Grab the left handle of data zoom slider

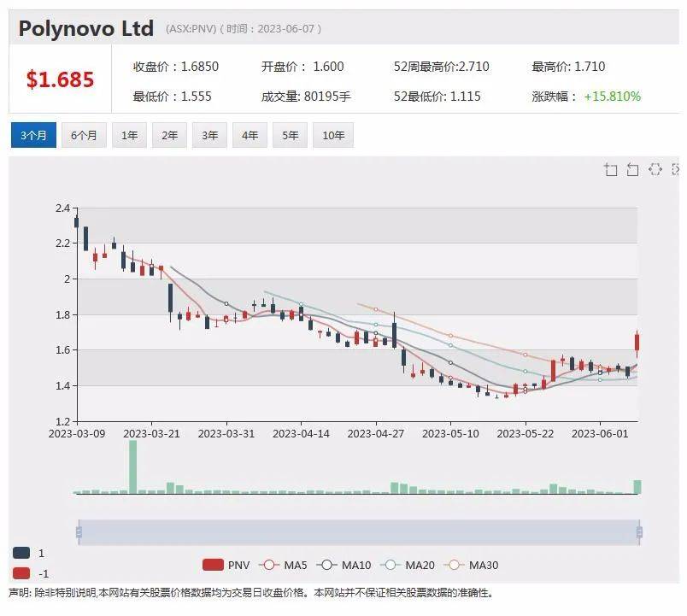point(79,532)
